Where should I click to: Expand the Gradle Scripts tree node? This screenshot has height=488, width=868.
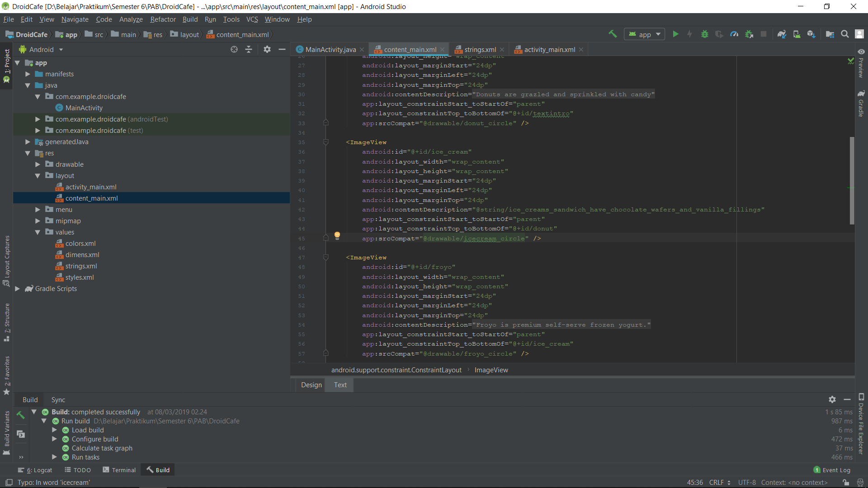(x=17, y=289)
